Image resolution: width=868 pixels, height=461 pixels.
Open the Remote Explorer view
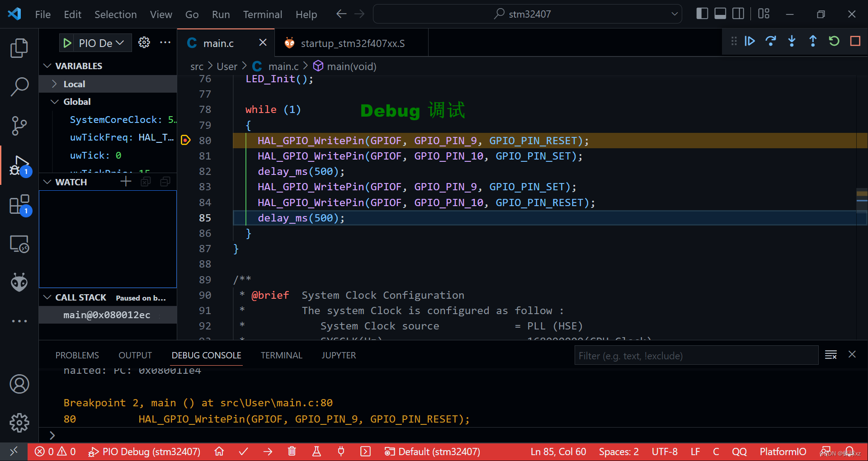pos(19,244)
